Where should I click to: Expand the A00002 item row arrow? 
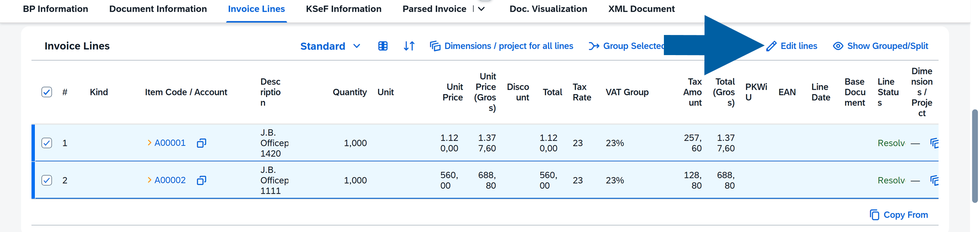[149, 180]
